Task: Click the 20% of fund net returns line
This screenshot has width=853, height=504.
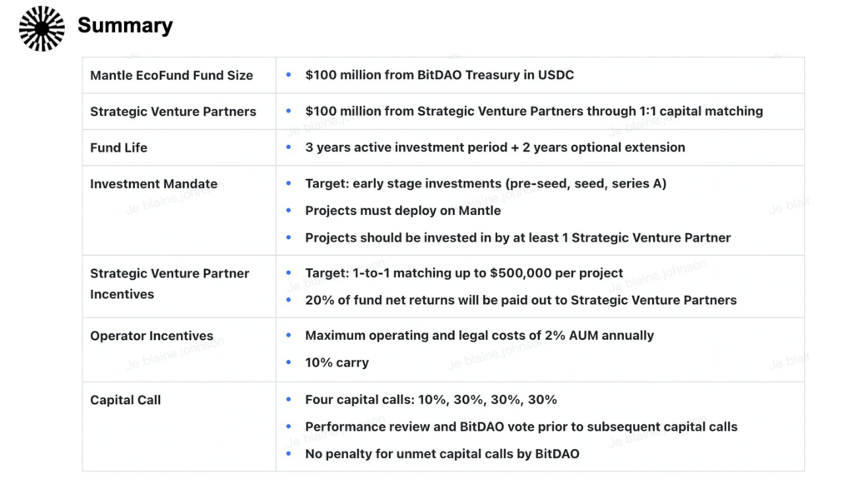Action: (521, 300)
